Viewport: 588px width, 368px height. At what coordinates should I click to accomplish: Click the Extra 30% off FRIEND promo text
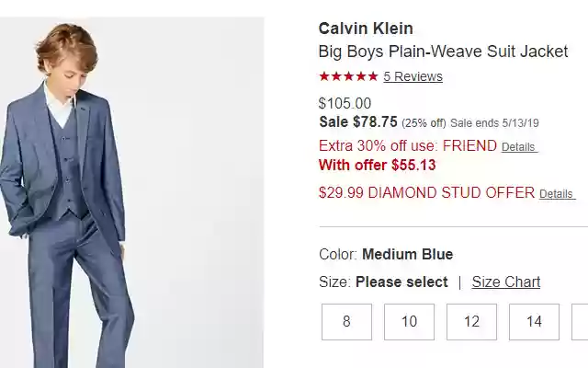tap(407, 146)
